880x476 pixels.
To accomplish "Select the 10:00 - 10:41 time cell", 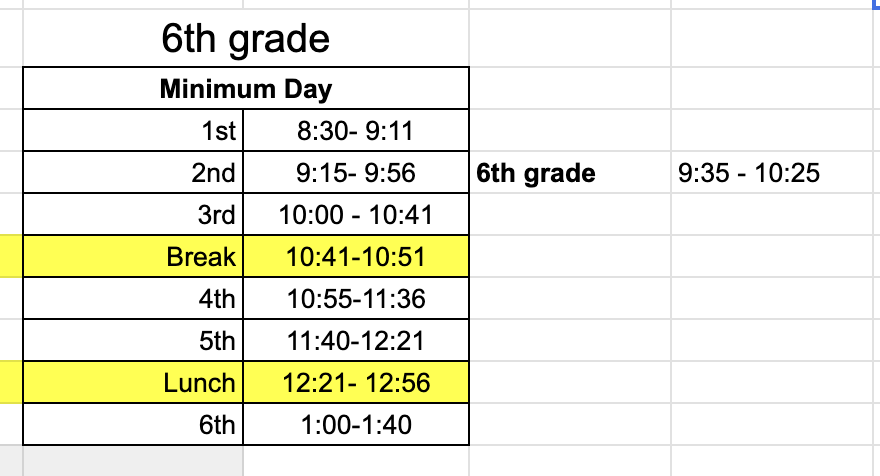I will click(356, 215).
